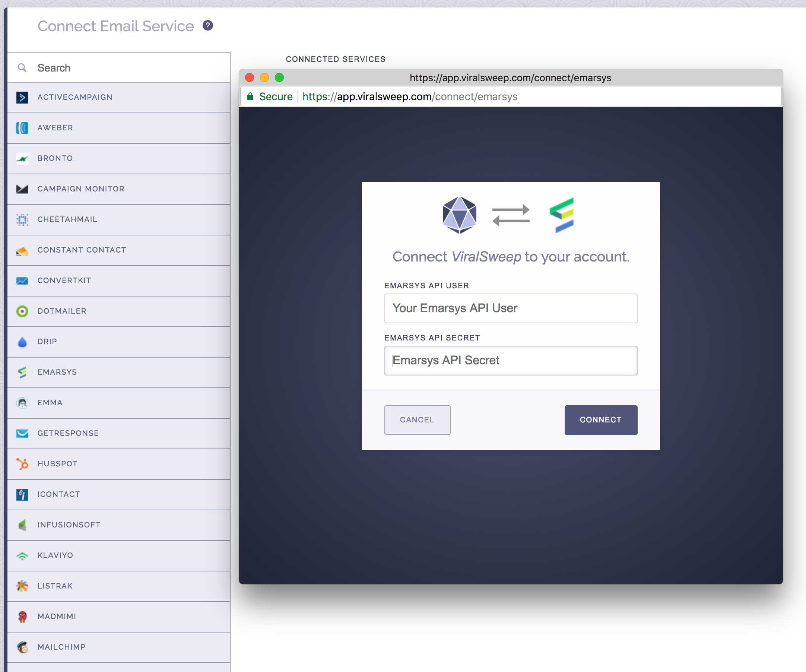Viewport: 806px width, 672px height.
Task: Click the Emarsys icon in the sidebar
Action: 22,372
